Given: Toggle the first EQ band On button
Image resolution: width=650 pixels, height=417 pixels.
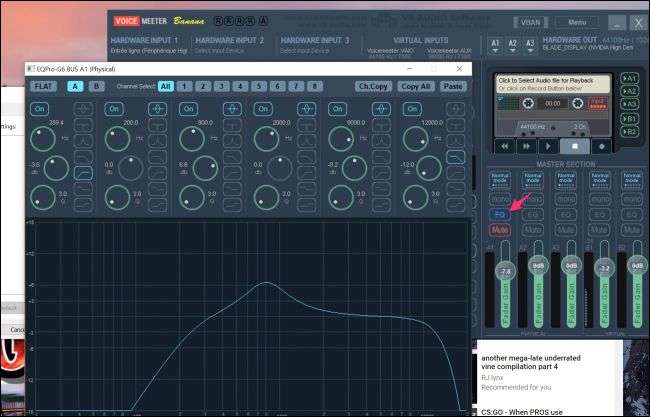Looking at the screenshot, I should [x=40, y=109].
